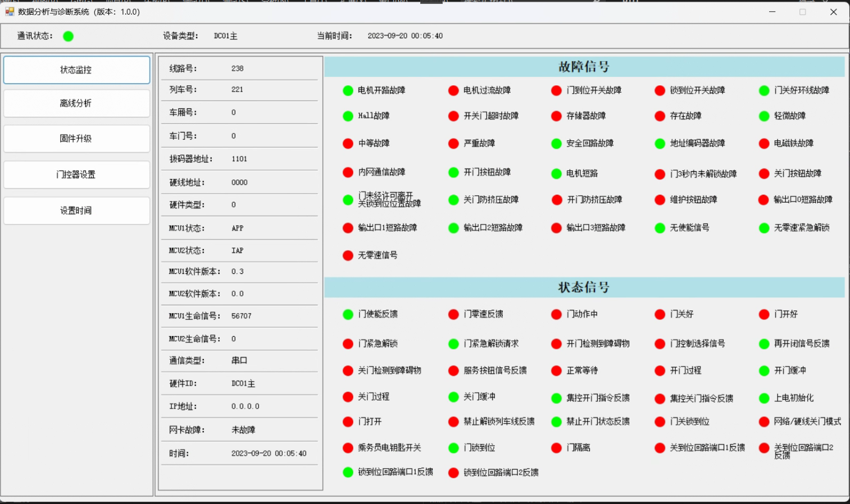Click the 门隔离 red indicator
The height and width of the screenshot is (504, 850).
point(556,448)
